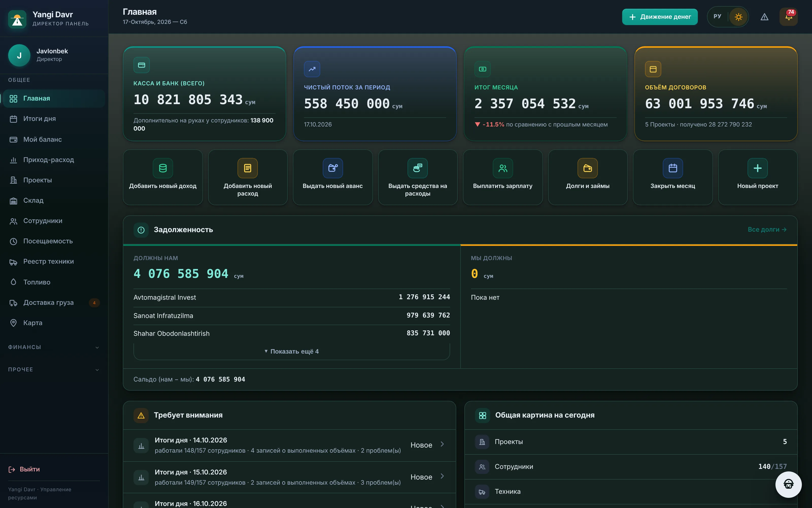812x508 pixels.
Task: Go to Итоги дня sidebar item
Action: [54, 119]
